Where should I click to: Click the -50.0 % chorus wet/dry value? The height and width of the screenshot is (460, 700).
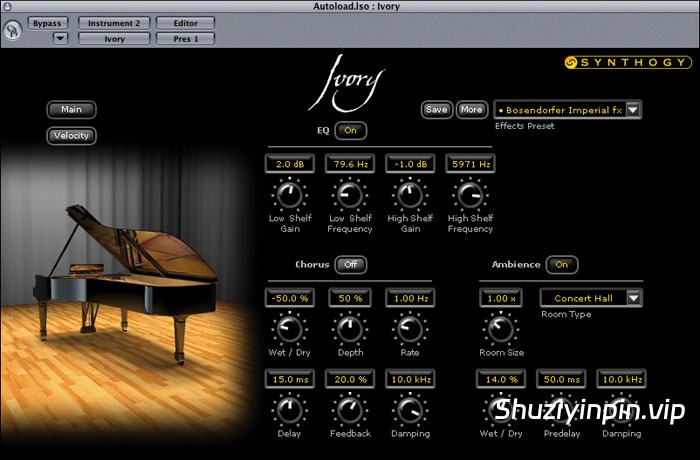point(290,298)
